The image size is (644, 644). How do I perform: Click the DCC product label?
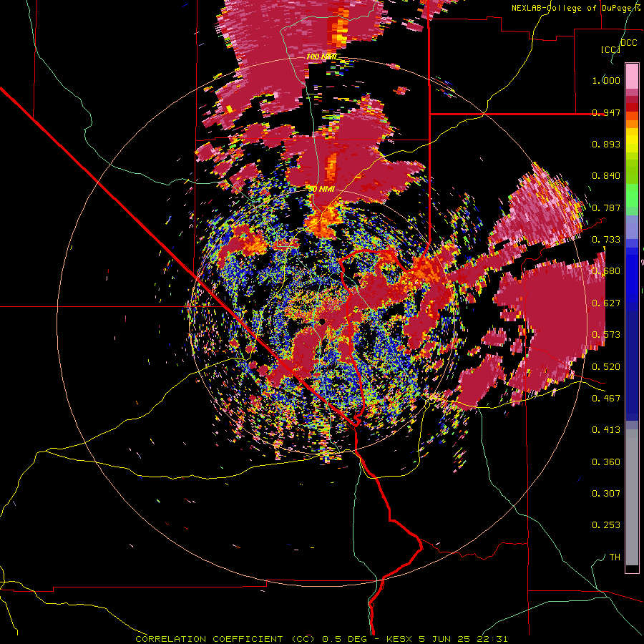click(x=628, y=43)
